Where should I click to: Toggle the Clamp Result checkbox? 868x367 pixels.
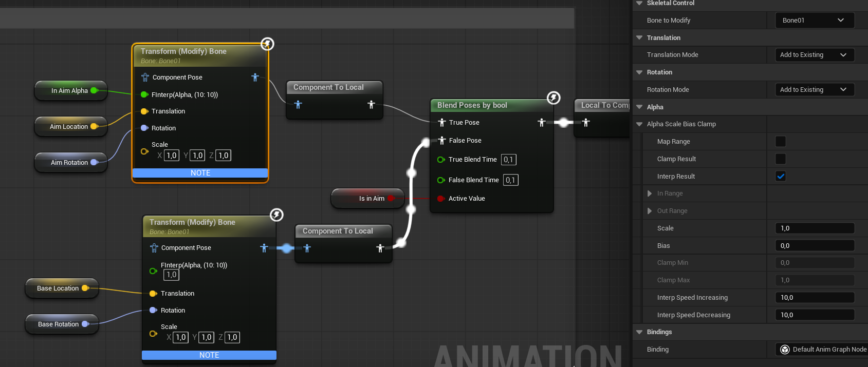click(780, 159)
